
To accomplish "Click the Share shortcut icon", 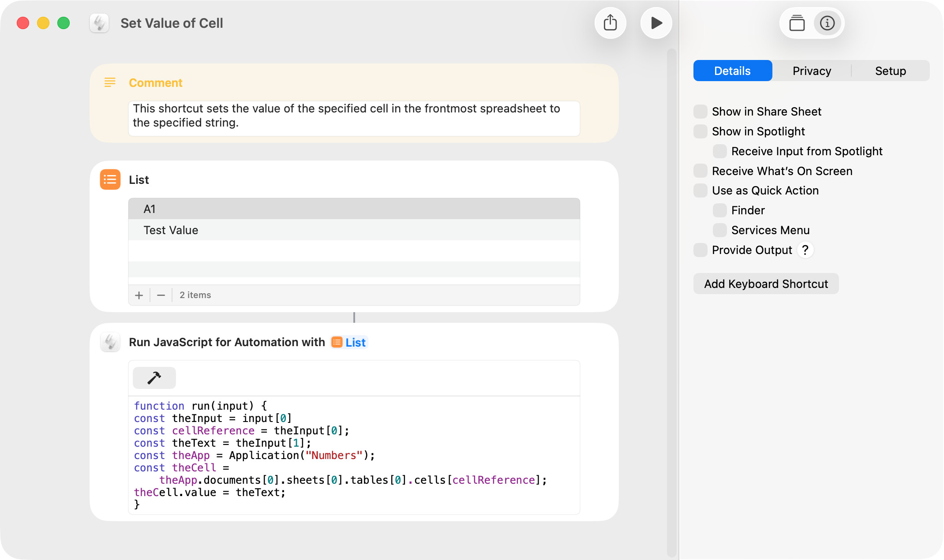I will click(x=610, y=23).
